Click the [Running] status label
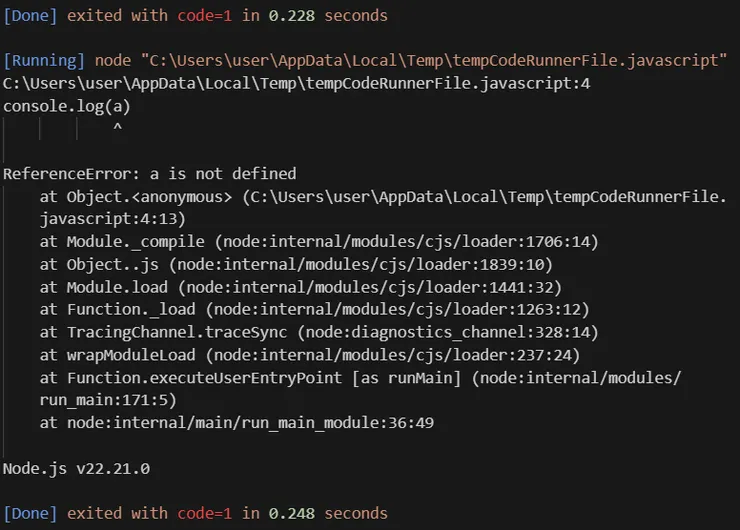740x530 pixels. click(44, 60)
